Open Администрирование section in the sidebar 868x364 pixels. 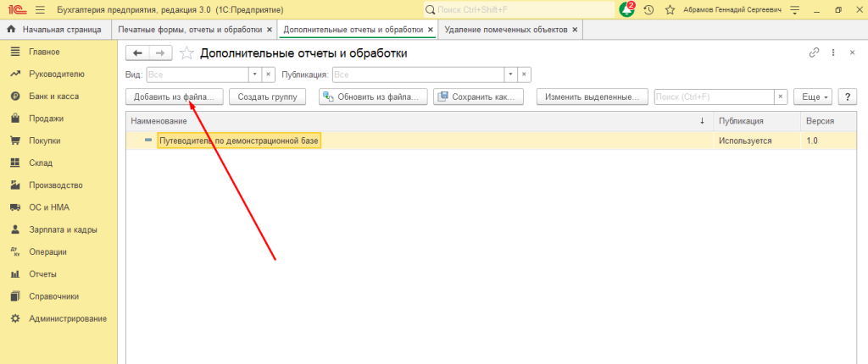click(x=67, y=318)
